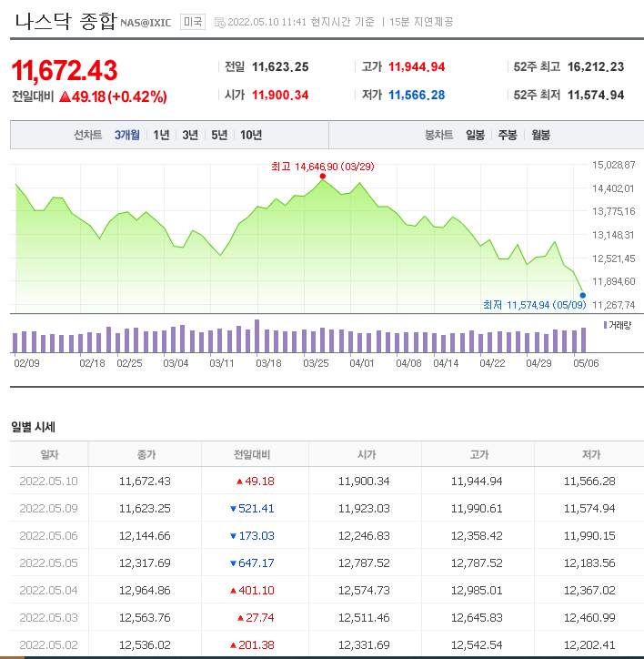Click the 52주 최고 value 16,212.23
The height and width of the screenshot is (659, 644).
(596, 66)
